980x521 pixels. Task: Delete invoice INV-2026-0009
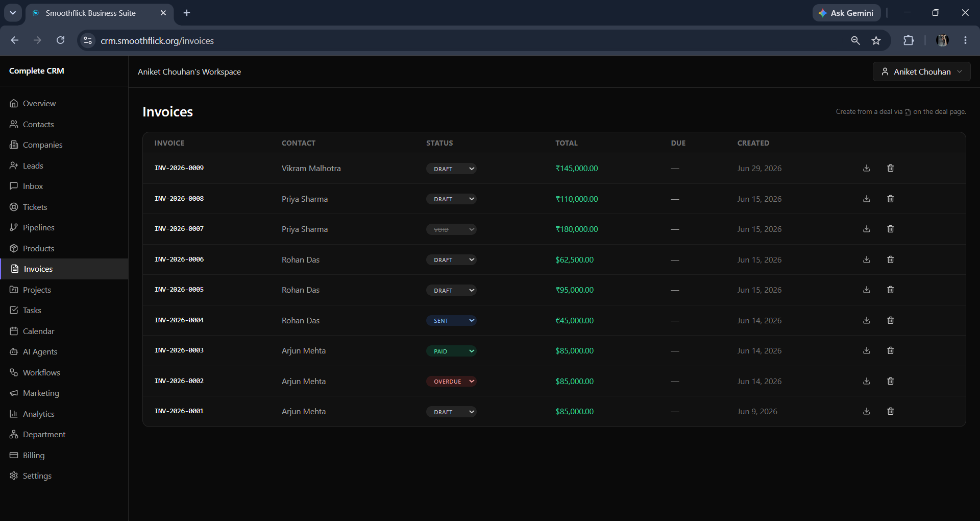(x=890, y=168)
